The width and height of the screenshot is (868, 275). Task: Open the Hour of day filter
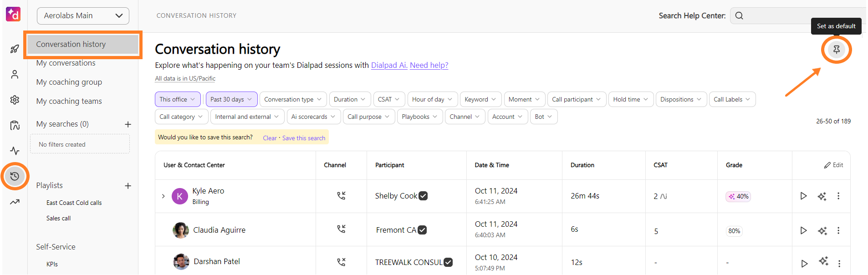[x=433, y=99]
